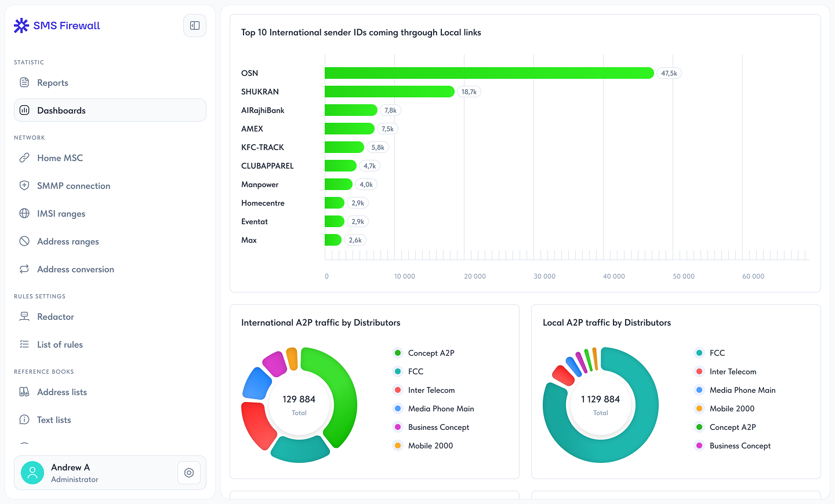Navigate to Redactor section

(56, 316)
